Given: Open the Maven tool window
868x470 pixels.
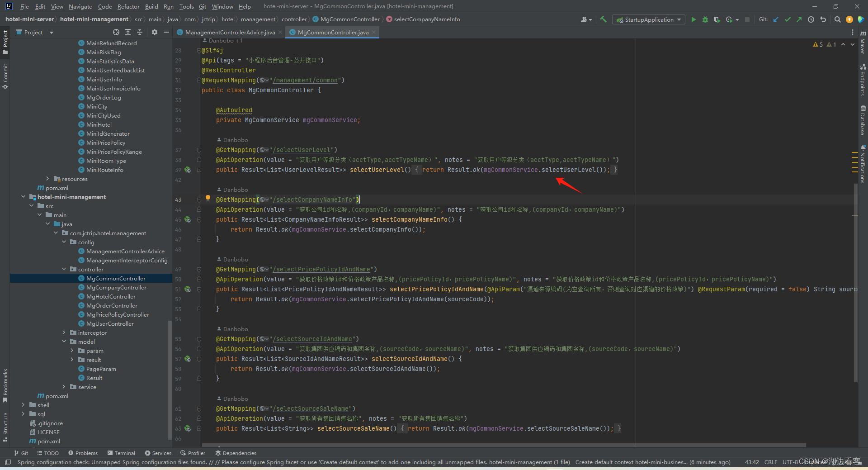Looking at the screenshot, I should click(x=863, y=43).
